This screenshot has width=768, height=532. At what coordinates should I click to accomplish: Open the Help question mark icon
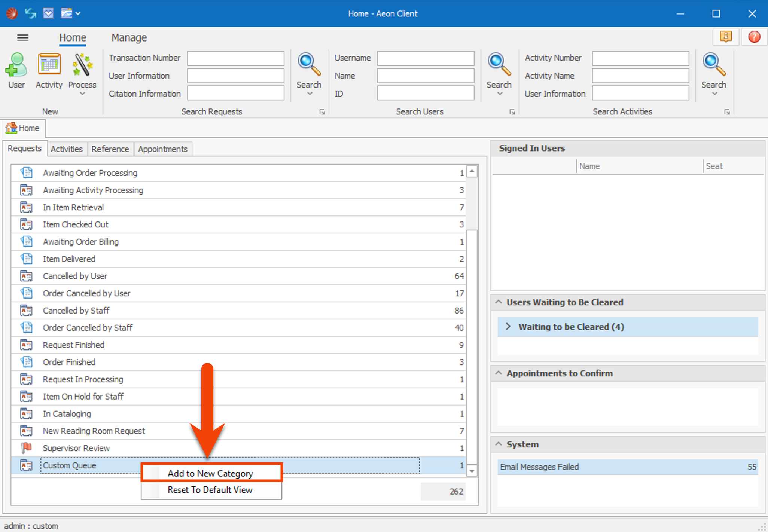754,37
